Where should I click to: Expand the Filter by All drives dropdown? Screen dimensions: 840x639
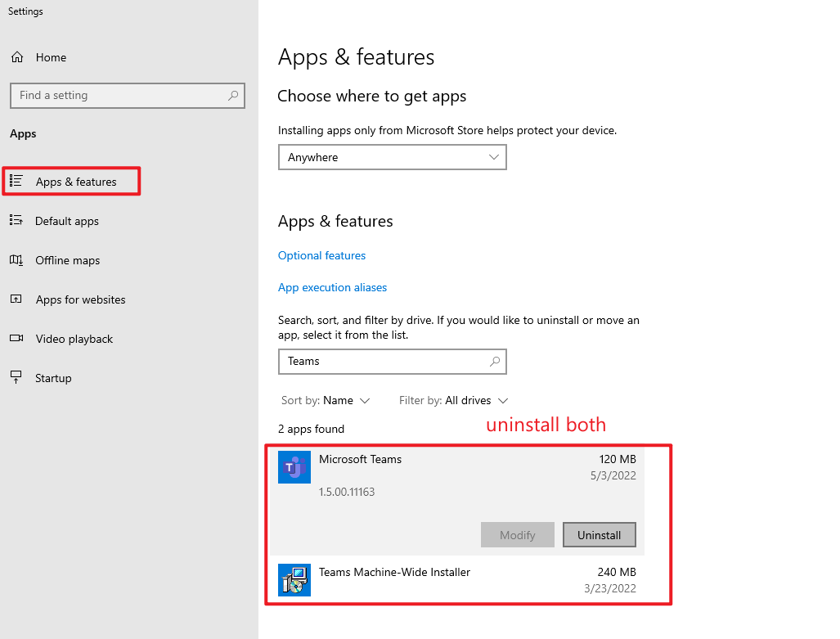pyautogui.click(x=453, y=400)
